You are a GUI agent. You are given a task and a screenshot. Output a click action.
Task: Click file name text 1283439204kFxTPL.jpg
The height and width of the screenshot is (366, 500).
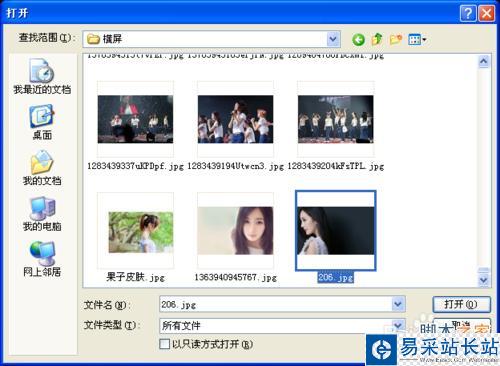(336, 166)
